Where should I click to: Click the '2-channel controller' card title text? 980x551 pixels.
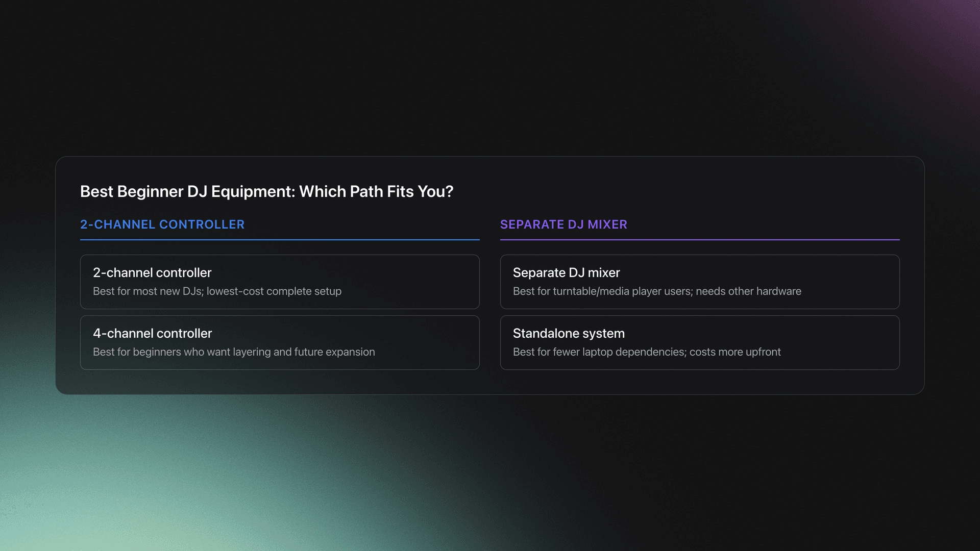(x=152, y=272)
